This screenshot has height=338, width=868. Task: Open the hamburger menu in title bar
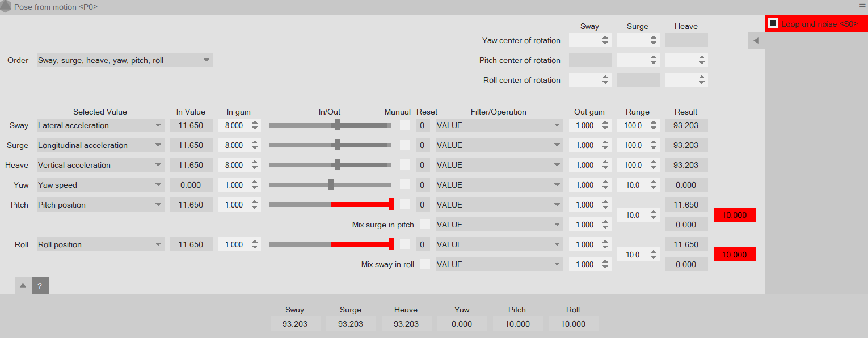coord(862,6)
